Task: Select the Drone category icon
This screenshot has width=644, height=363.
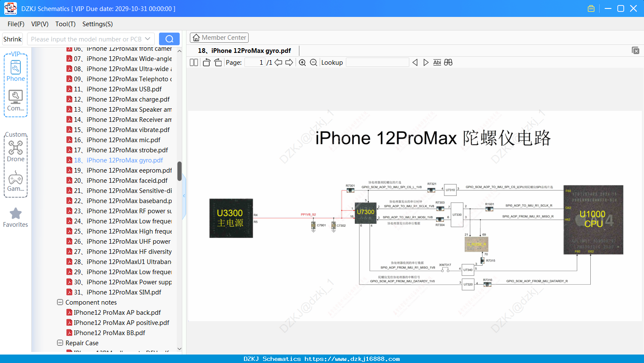Action: (x=16, y=151)
